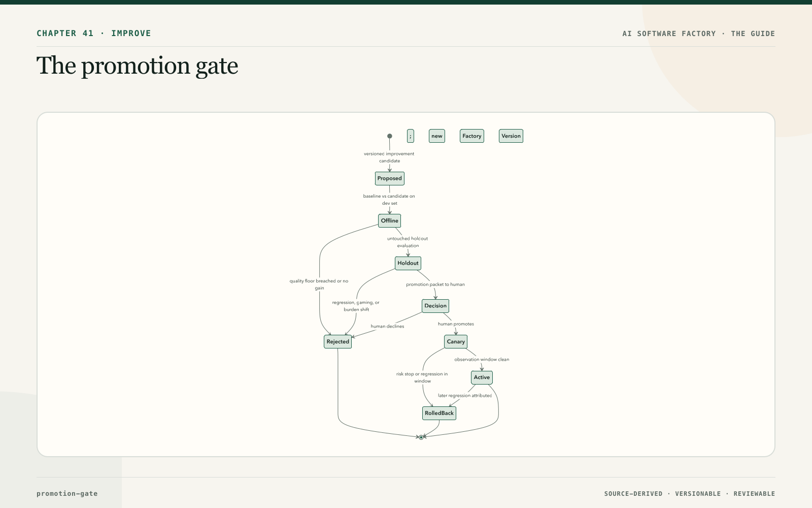Click the Rejected state node

(x=338, y=341)
